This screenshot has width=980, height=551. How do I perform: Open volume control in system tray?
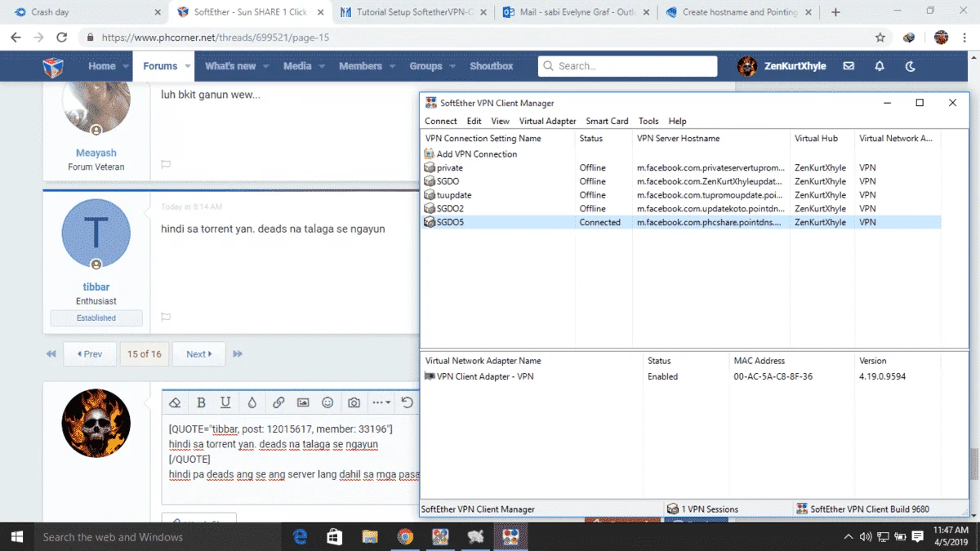(866, 537)
